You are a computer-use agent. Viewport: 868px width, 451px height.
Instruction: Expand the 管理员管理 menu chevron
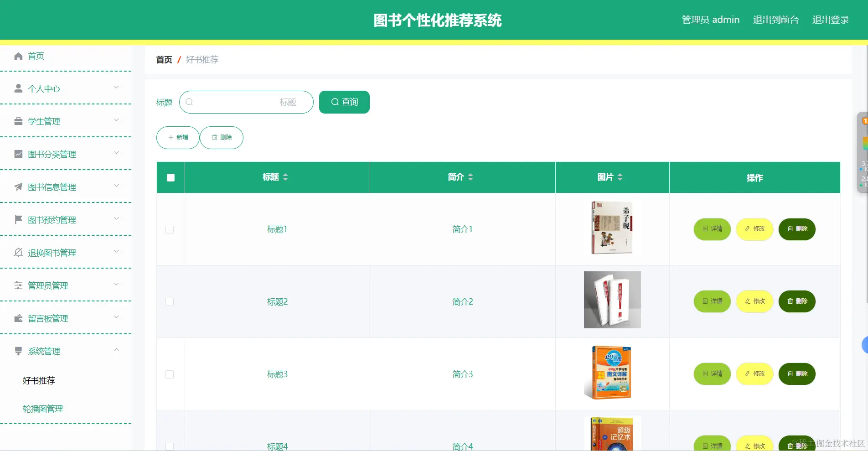pyautogui.click(x=117, y=284)
